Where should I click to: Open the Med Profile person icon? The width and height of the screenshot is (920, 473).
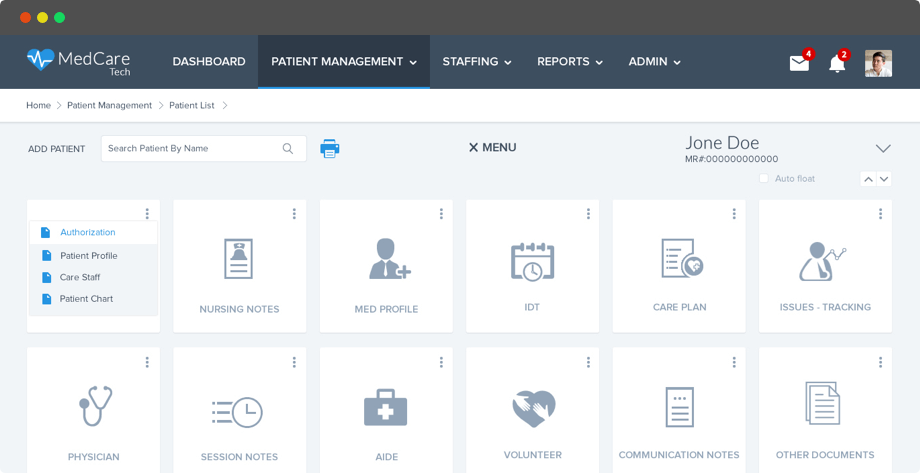coord(390,259)
